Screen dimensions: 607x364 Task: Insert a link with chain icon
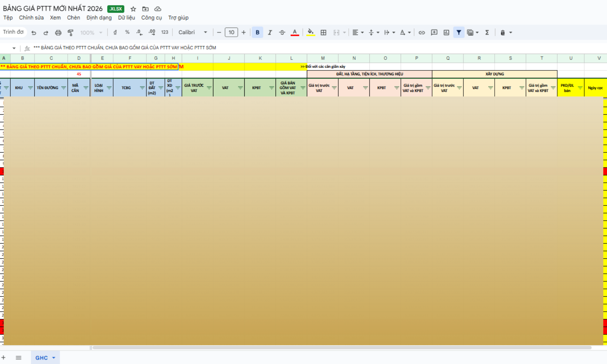click(422, 32)
